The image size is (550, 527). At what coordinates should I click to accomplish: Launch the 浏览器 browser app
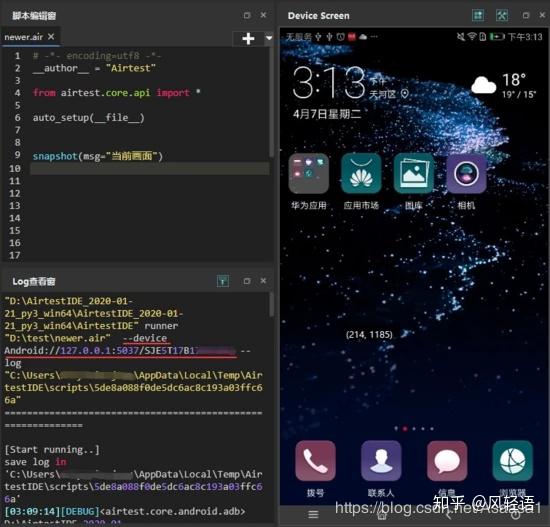click(512, 461)
